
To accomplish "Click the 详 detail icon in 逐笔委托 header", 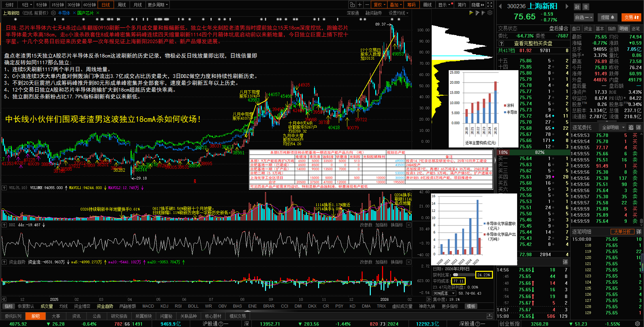I will point(639,127).
